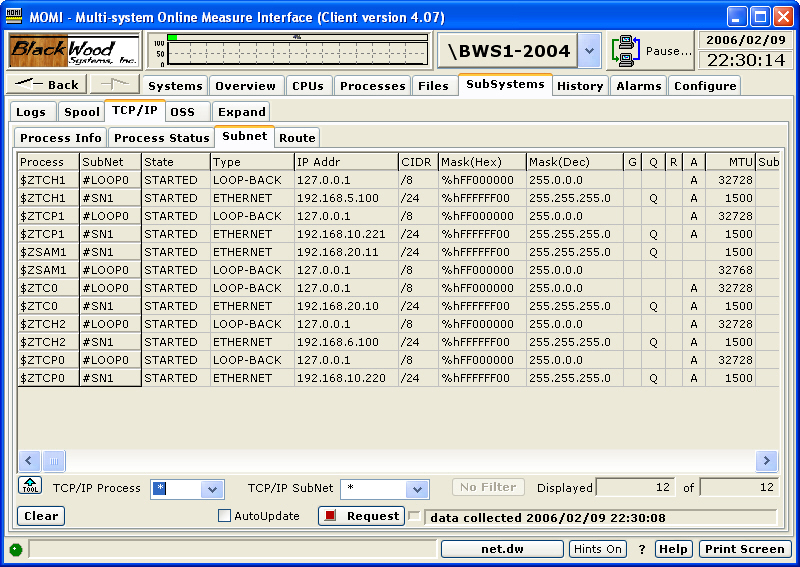800x567 pixels.
Task: Click the connected computers Pause icon
Action: 626,51
